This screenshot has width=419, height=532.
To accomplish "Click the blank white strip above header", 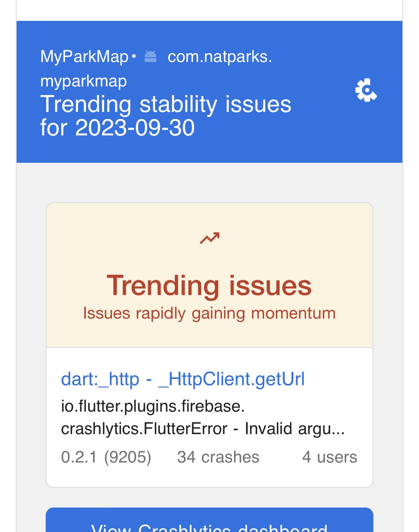I will coord(209,10).
